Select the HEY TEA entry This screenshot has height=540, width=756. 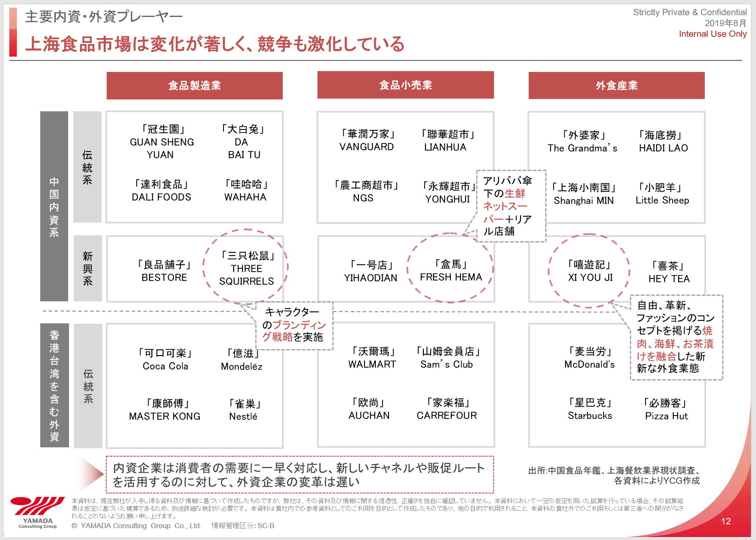[669, 272]
